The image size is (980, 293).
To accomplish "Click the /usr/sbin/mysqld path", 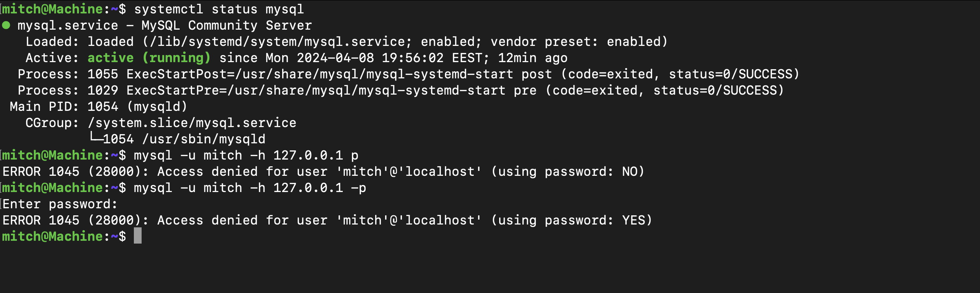I will coord(204,139).
